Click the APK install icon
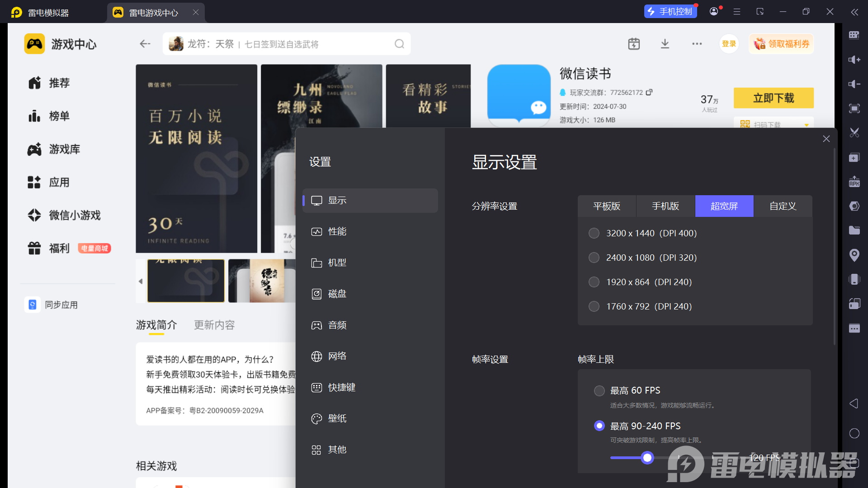Viewport: 868px width, 488px height. pos(854,182)
